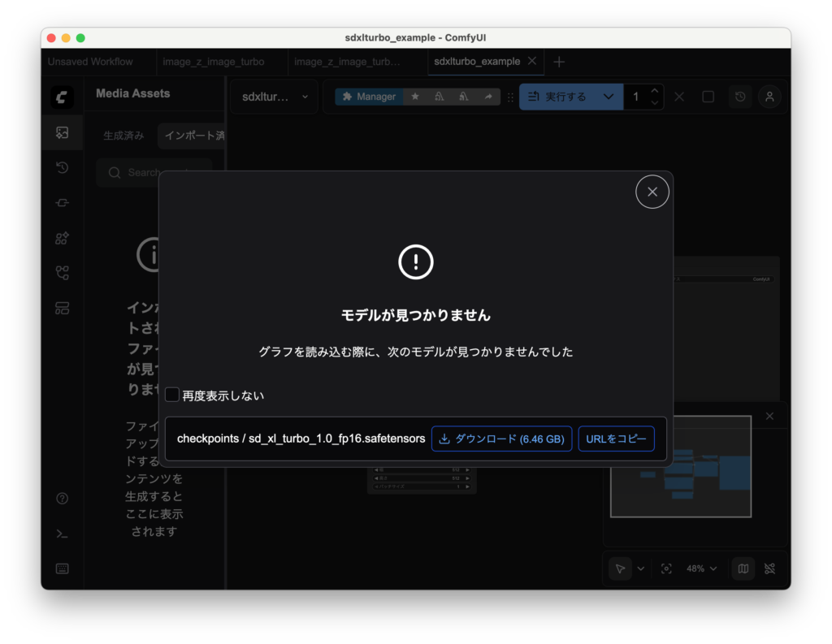Click the templates icon in sidebar
The height and width of the screenshot is (644, 832).
coord(63,308)
